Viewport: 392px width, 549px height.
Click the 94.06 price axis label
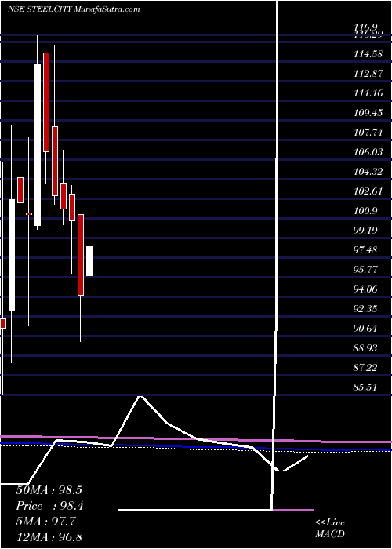[366, 289]
